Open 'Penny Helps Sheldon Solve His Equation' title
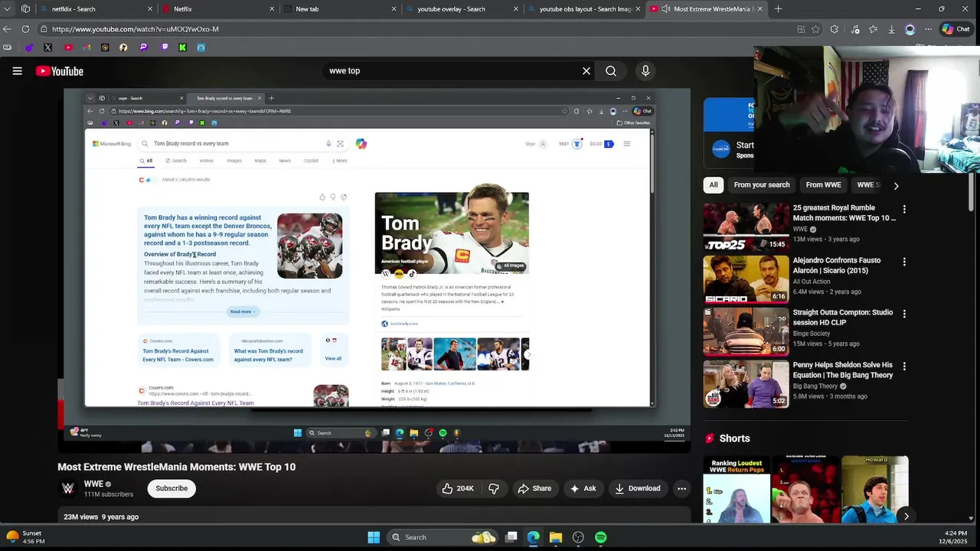This screenshot has height=551, width=980. click(843, 370)
